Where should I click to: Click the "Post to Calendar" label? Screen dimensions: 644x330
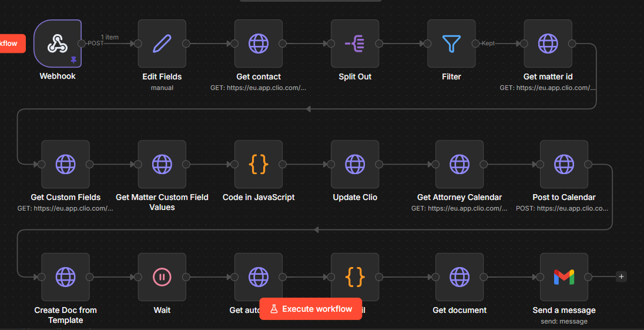coord(564,197)
